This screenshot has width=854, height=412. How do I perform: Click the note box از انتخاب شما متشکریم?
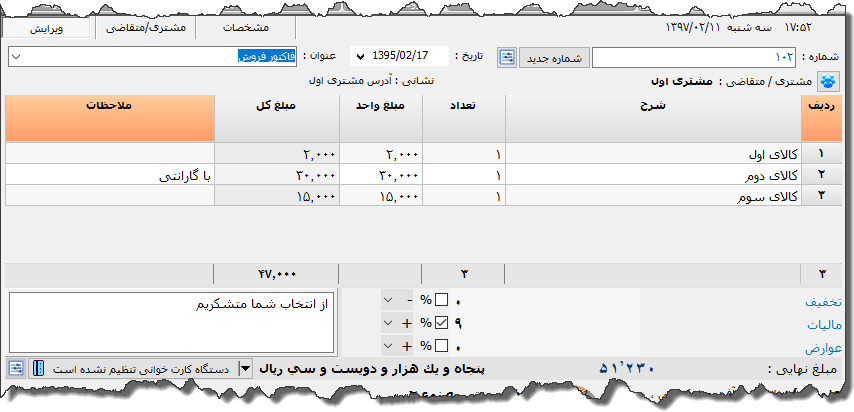tap(172, 322)
